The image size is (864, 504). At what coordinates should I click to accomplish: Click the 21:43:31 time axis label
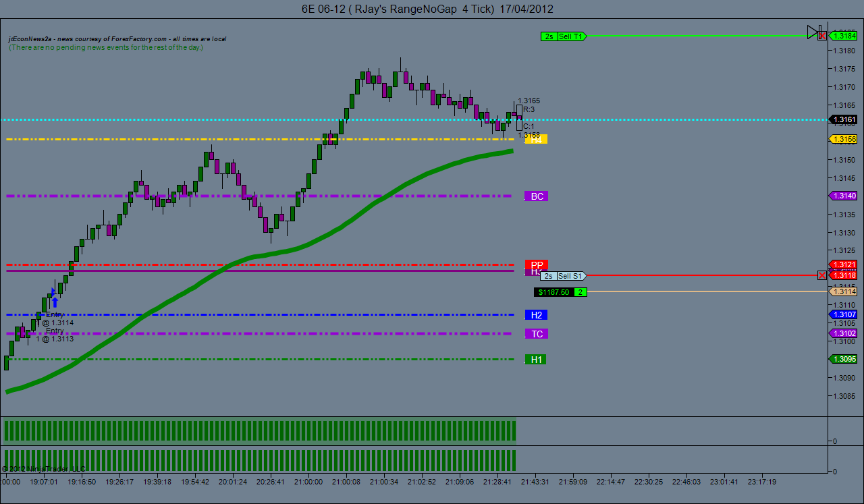point(535,482)
